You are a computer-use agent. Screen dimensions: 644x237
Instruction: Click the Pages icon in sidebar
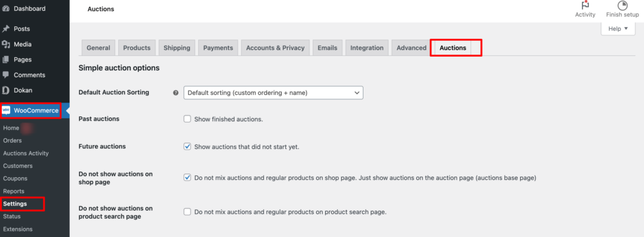[6, 60]
